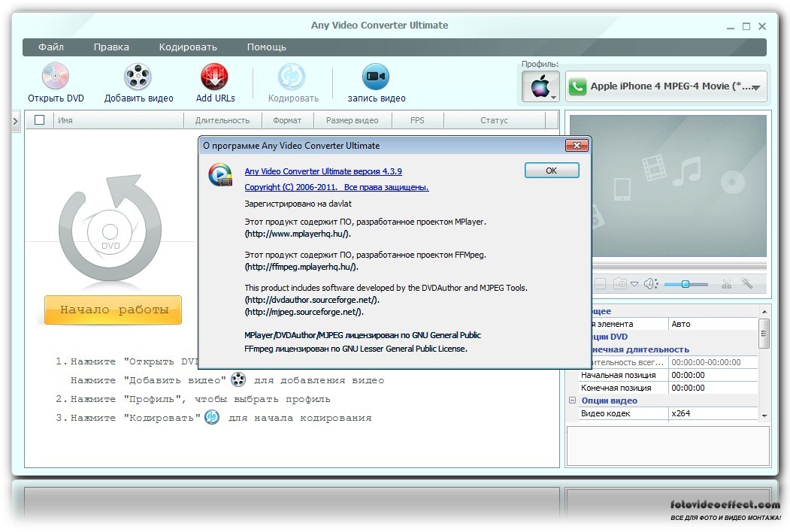Minimize the Any Video Converter window
The height and width of the screenshot is (532, 790).
731,27
